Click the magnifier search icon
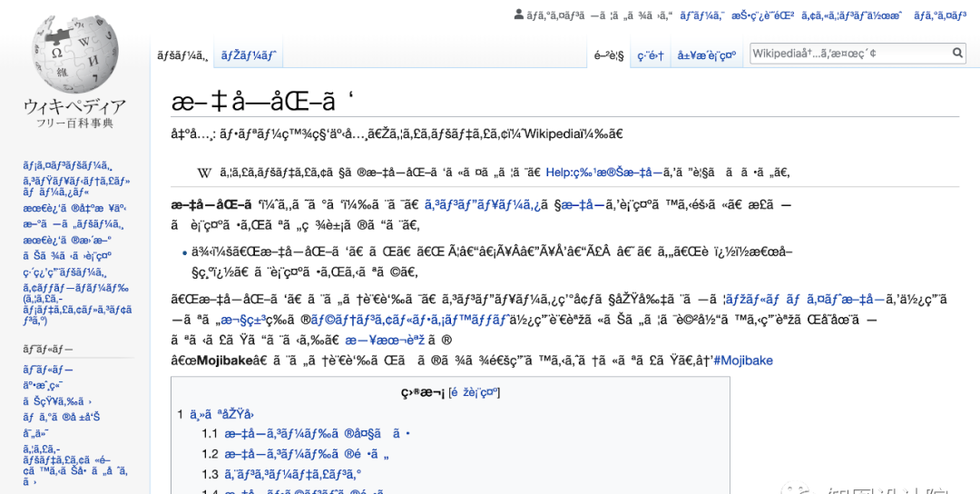Screen dimensions: 980x494 957,54
